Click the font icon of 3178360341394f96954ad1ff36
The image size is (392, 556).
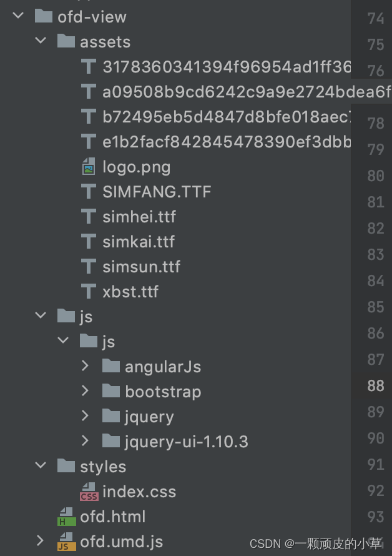[89, 66]
